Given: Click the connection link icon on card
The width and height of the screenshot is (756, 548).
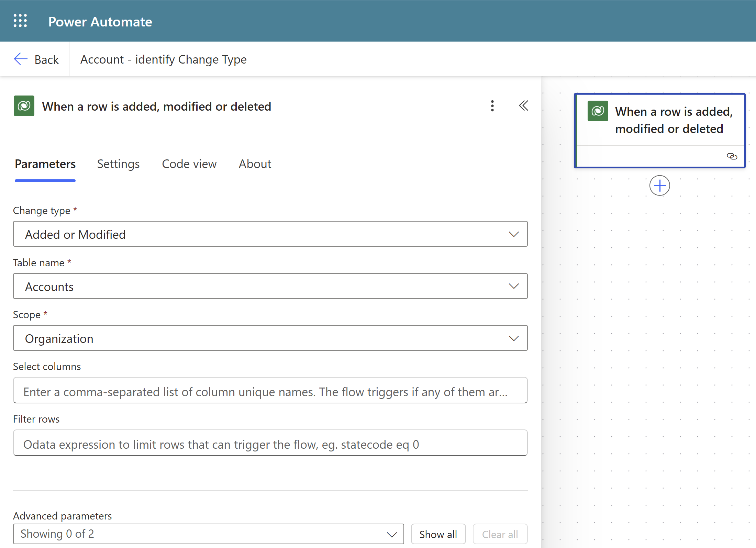Looking at the screenshot, I should [732, 157].
